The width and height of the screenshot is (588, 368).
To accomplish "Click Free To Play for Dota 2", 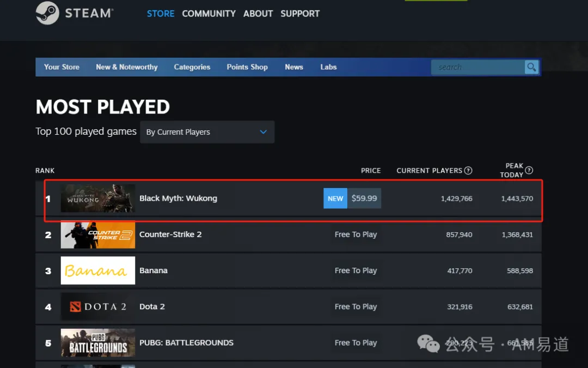I will point(356,306).
